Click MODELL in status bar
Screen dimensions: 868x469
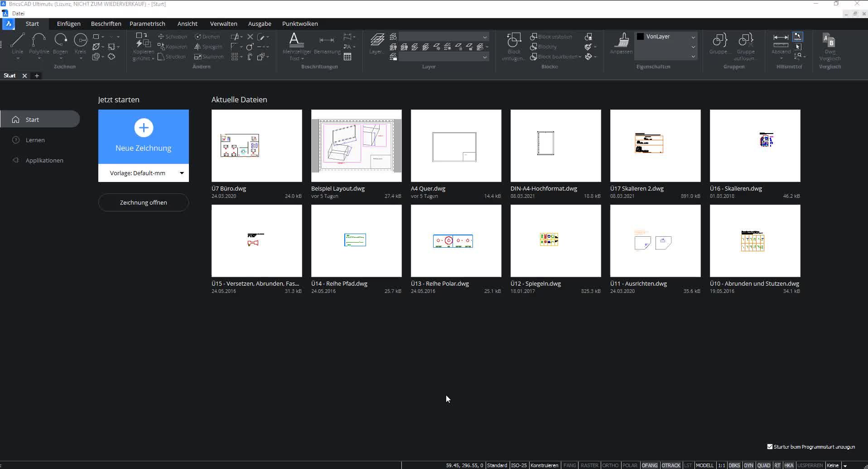coord(704,465)
